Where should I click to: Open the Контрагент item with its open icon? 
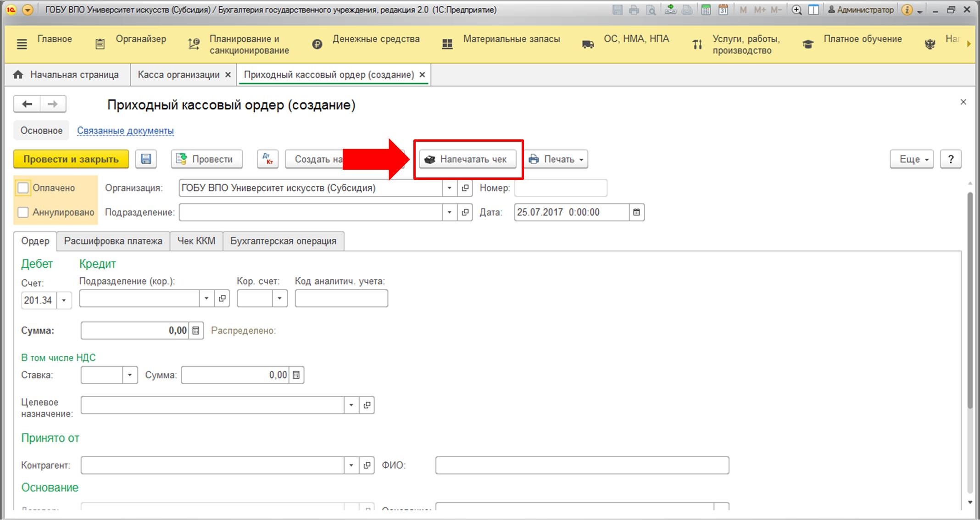coord(367,465)
